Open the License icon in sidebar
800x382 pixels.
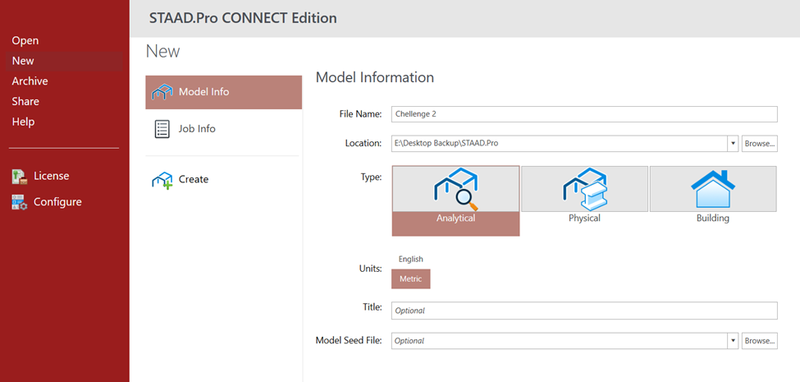19,176
